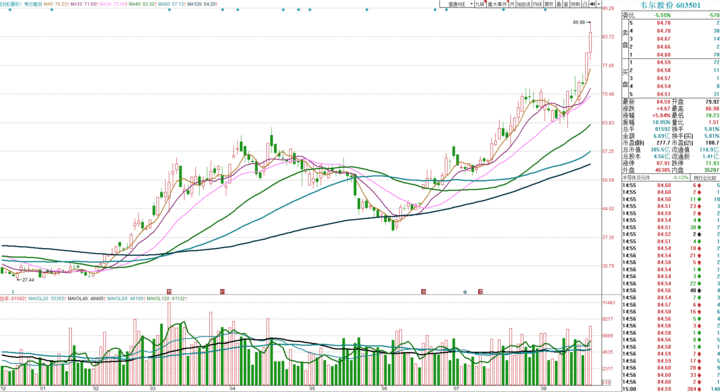Click the red event marker below March candles
The height and width of the screenshot is (392, 720).
point(169,291)
